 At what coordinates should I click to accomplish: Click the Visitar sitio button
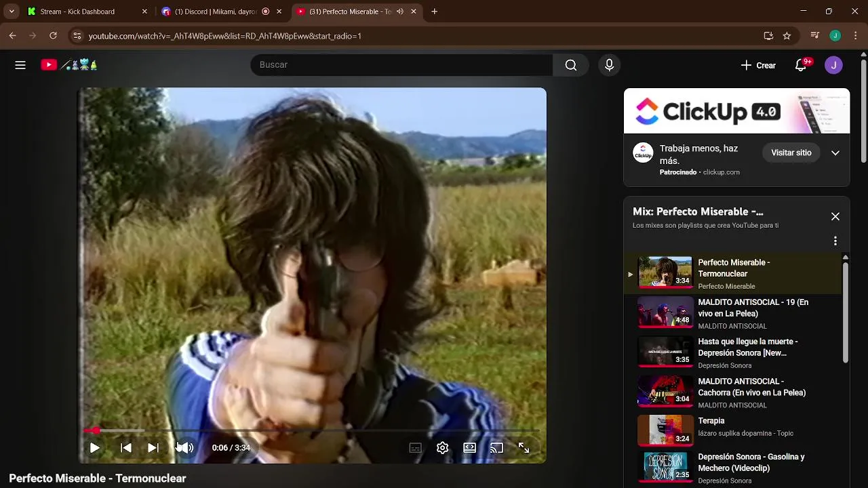(791, 153)
